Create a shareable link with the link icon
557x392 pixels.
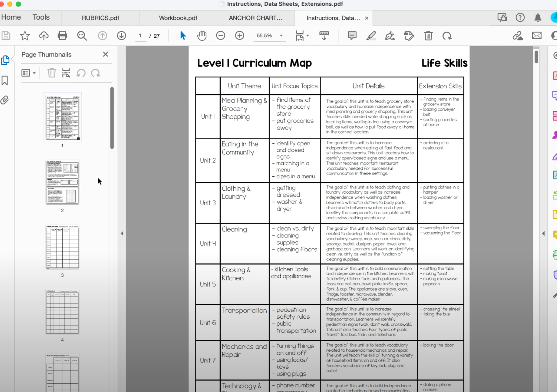(x=518, y=35)
